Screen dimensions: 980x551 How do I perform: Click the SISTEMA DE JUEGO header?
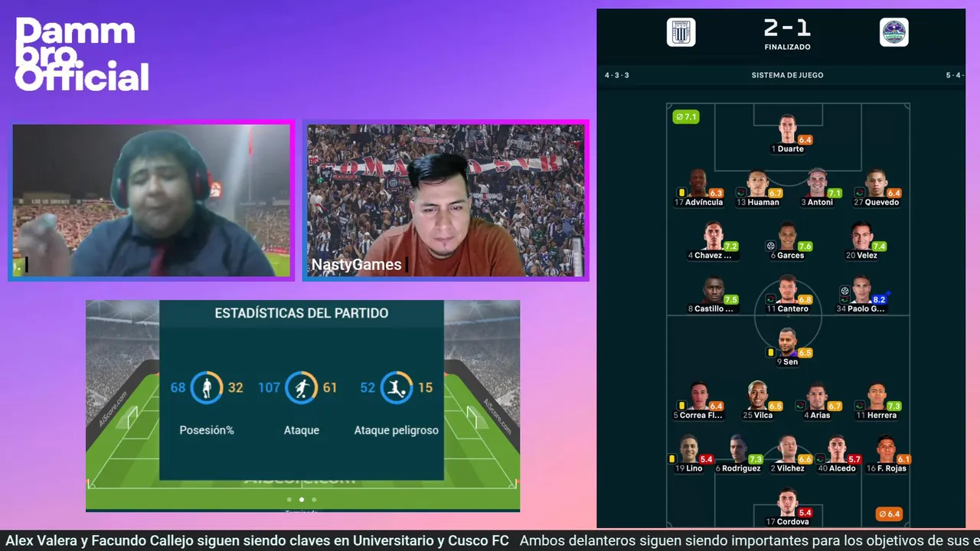[787, 75]
